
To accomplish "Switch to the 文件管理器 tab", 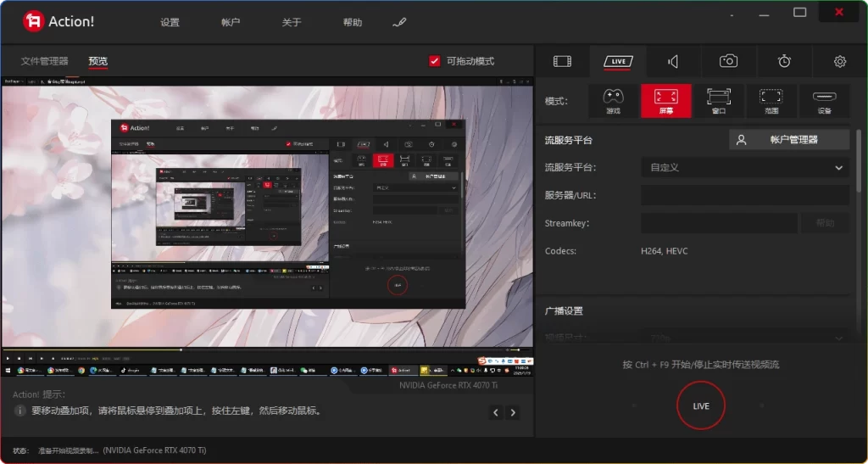I will pos(44,61).
